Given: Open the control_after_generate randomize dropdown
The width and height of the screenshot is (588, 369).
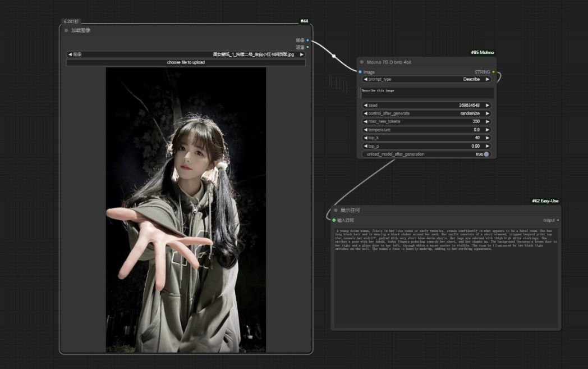Looking at the screenshot, I should (426, 113).
